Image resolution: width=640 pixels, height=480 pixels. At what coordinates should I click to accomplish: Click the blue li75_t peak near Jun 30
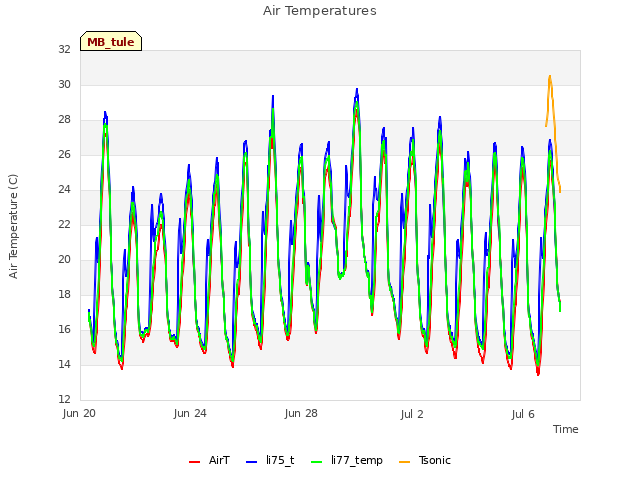[x=357, y=89]
